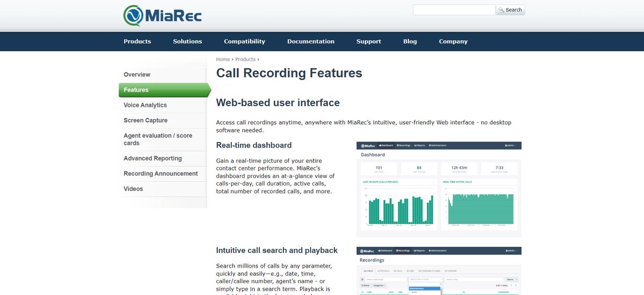Follow the Products breadcrumb link
This screenshot has width=644, height=295.
(x=245, y=60)
